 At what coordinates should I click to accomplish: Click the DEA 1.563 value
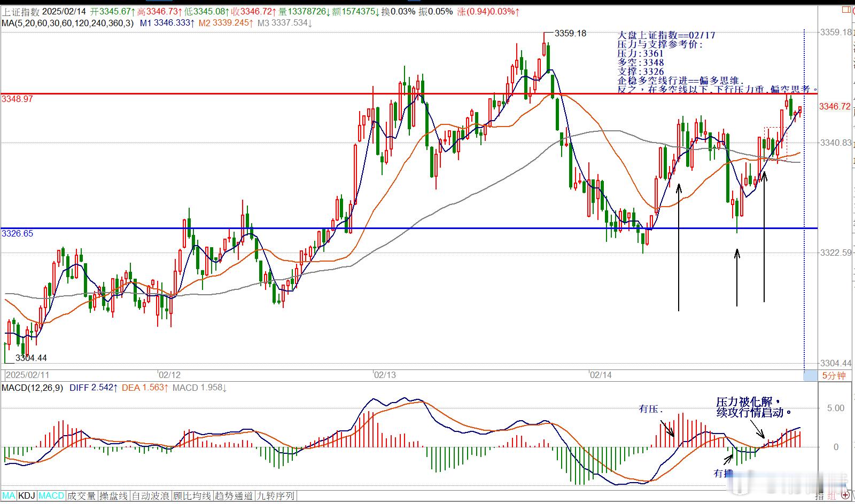coord(145,388)
